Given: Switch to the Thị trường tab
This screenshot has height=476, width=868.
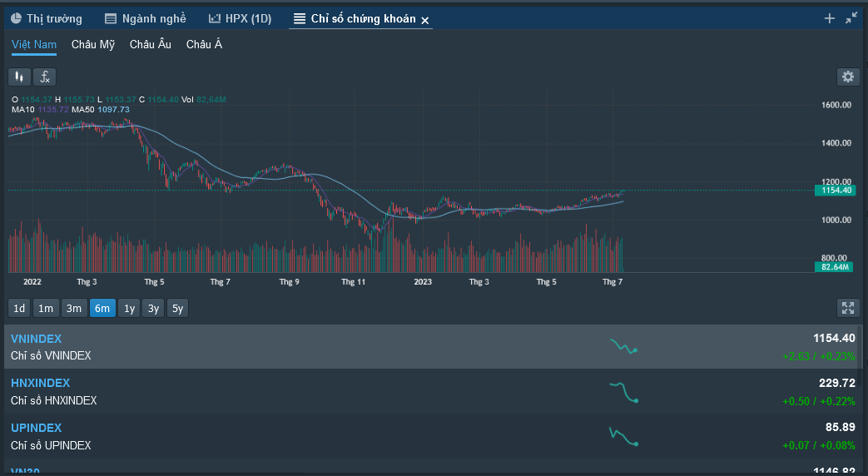Looking at the screenshot, I should tap(47, 18).
